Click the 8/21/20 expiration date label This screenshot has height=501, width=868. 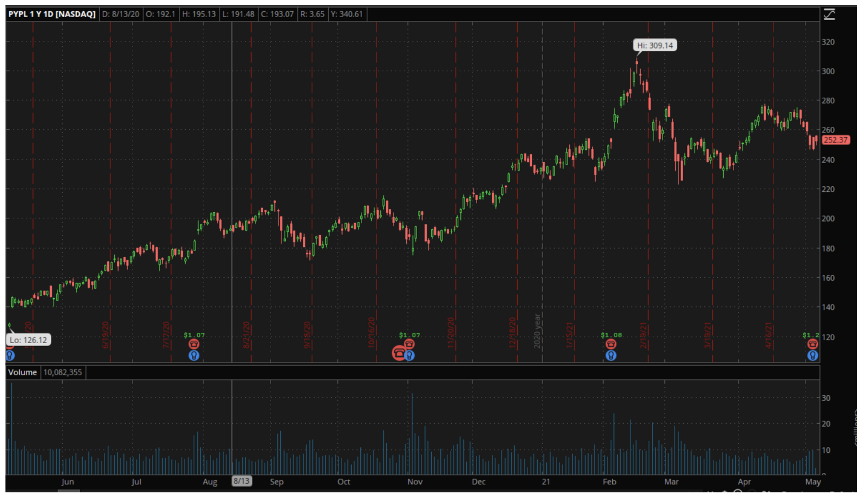point(246,335)
